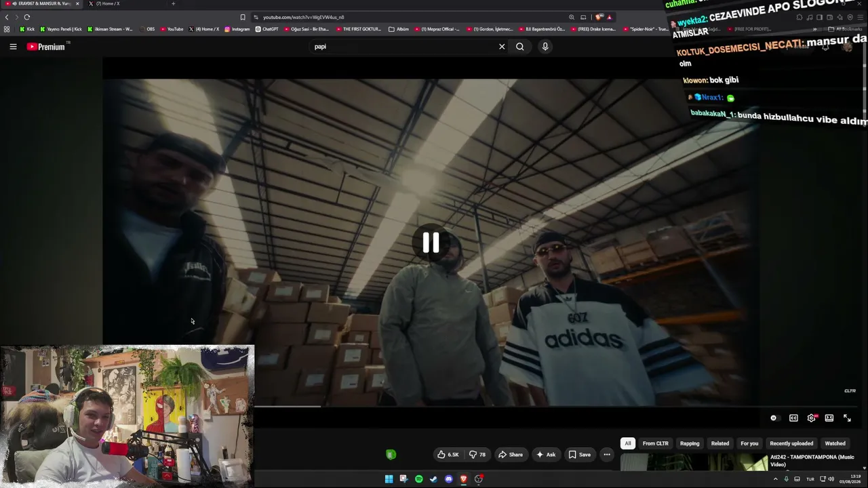Open the player settings gear

[x=812, y=418]
